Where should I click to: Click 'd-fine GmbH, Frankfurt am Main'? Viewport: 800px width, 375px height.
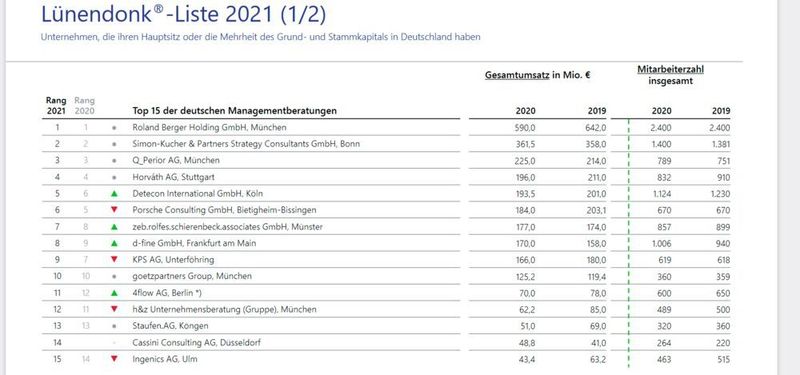pyautogui.click(x=194, y=243)
